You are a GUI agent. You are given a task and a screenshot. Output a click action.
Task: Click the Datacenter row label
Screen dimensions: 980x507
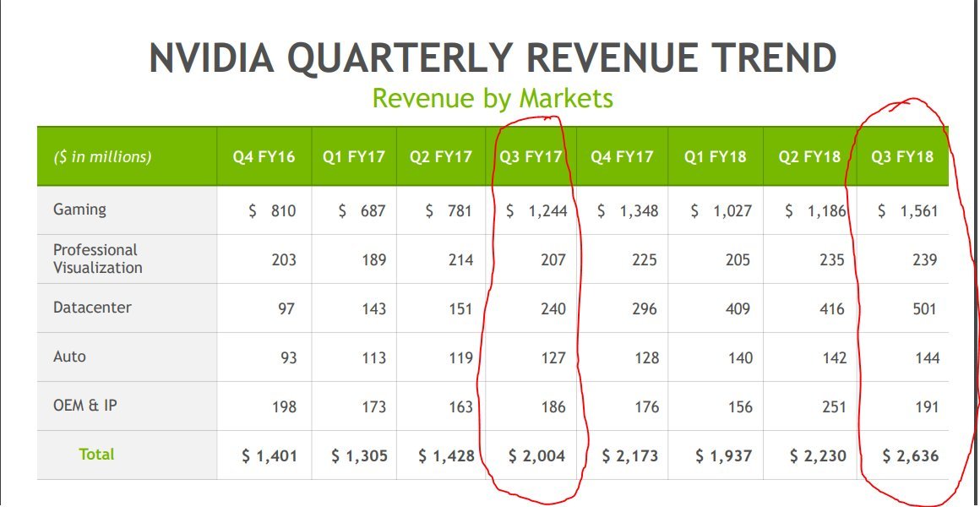pyautogui.click(x=92, y=308)
